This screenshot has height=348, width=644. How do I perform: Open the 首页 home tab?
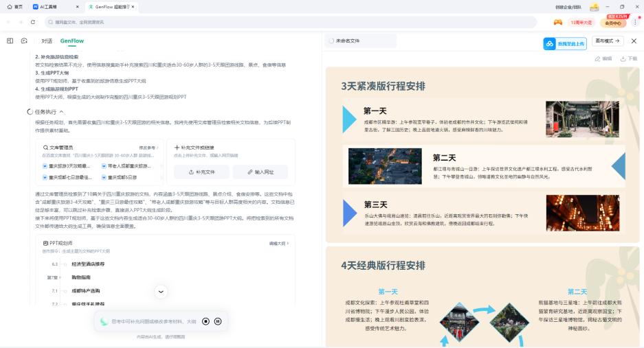(x=15, y=7)
